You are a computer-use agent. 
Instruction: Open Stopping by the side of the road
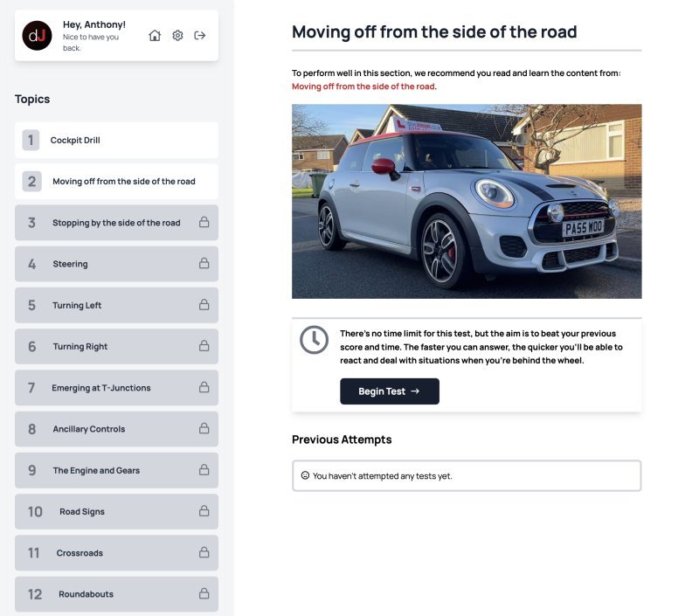point(116,223)
